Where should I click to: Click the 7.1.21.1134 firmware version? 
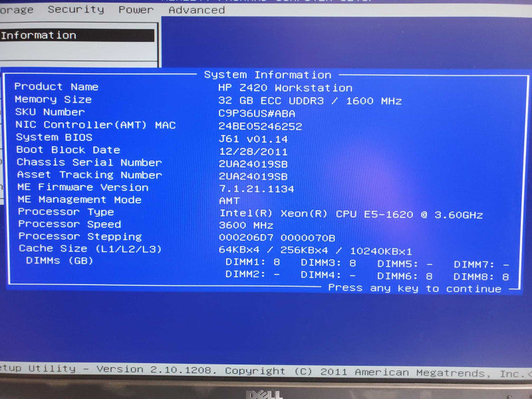click(x=257, y=189)
